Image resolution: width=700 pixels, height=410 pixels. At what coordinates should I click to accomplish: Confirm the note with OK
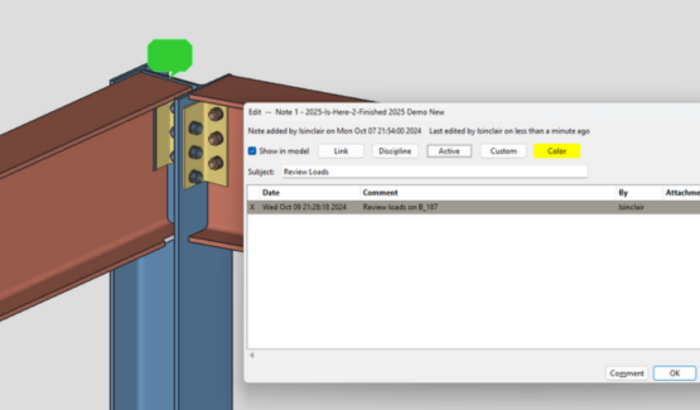click(674, 373)
